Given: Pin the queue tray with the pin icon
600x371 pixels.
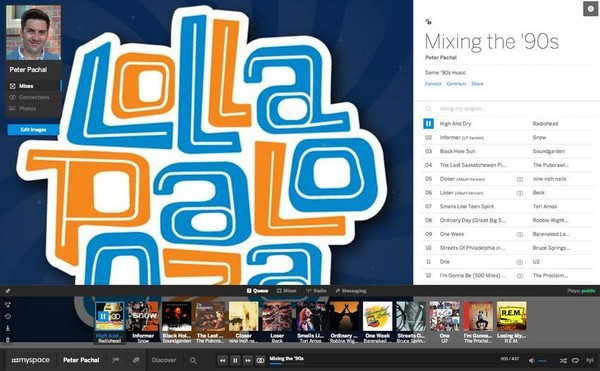Looking at the screenshot, I should tap(8, 291).
